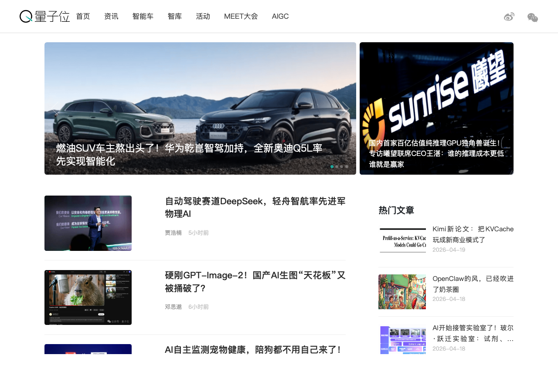Click the 热门文章 heading
The width and height of the screenshot is (558, 392).
pyautogui.click(x=396, y=210)
